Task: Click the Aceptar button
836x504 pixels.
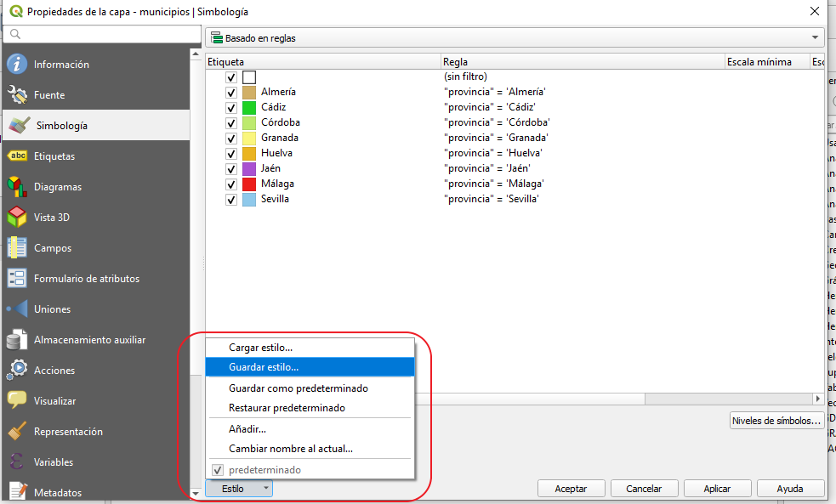Action: point(571,489)
